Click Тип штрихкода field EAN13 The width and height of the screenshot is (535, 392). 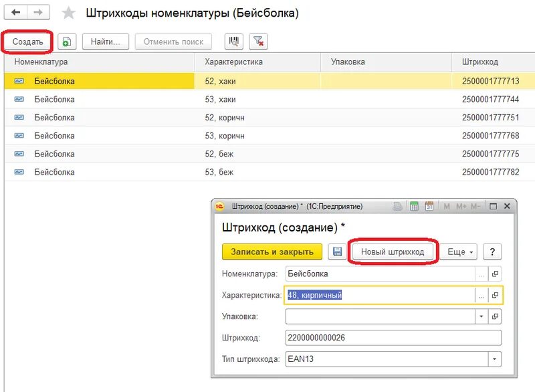(387, 359)
